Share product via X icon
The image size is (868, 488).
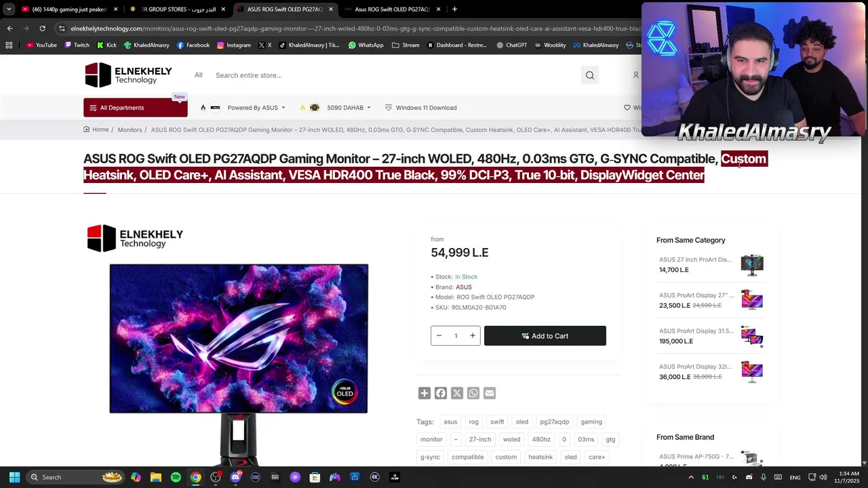tap(457, 393)
